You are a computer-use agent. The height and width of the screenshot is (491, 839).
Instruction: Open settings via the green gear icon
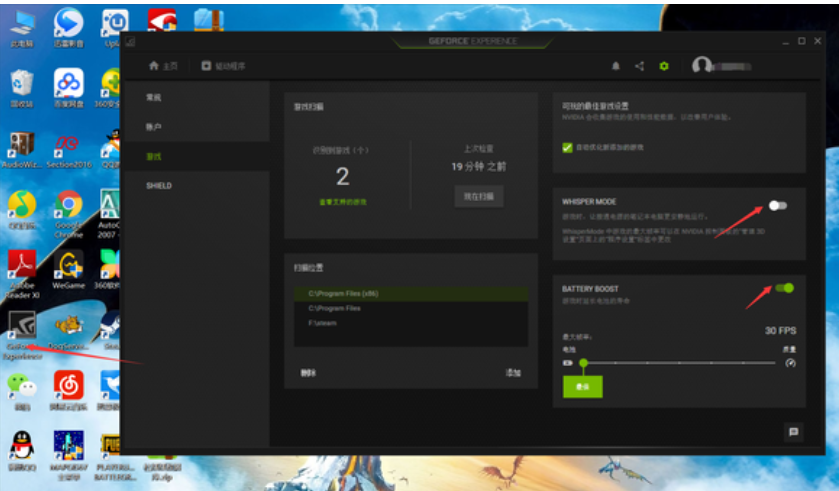(664, 66)
